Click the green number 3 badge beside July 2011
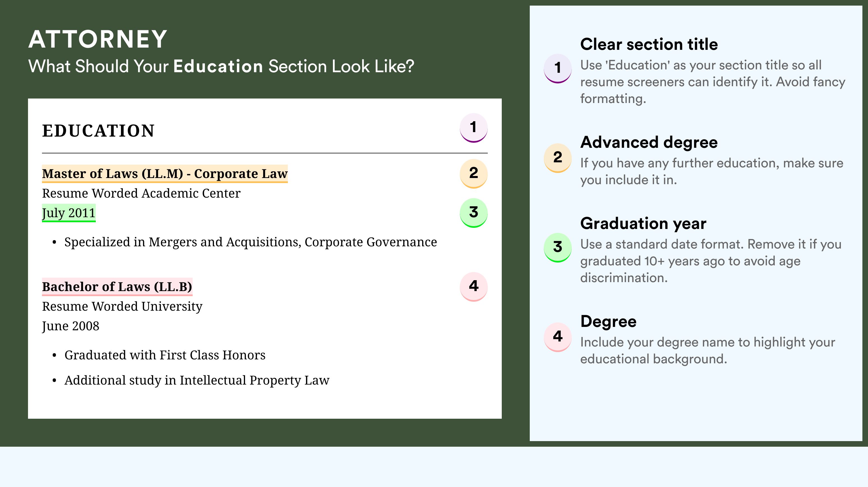 point(473,213)
